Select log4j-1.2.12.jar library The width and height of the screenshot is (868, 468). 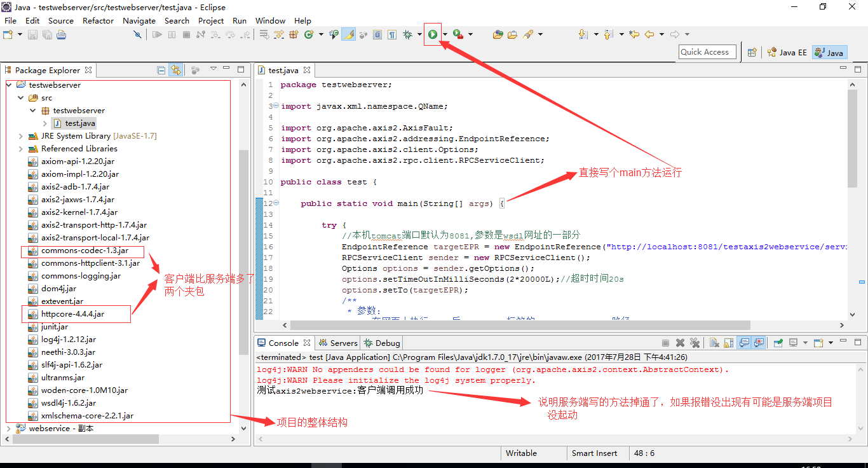coord(69,340)
